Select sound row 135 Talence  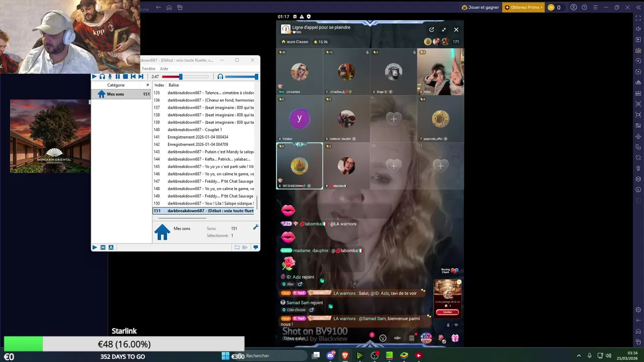(x=204, y=93)
